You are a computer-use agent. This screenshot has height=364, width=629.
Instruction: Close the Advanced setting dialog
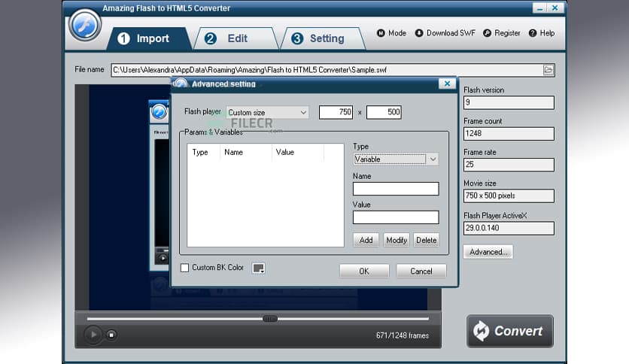(447, 83)
